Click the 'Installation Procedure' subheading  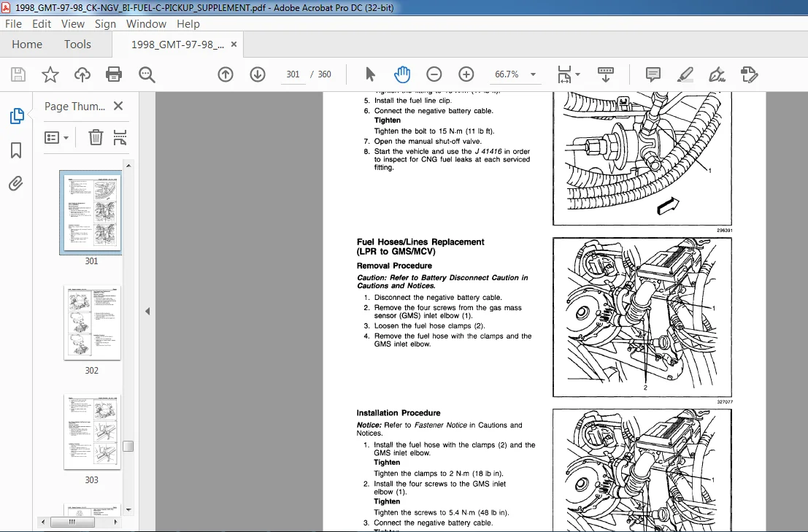399,413
